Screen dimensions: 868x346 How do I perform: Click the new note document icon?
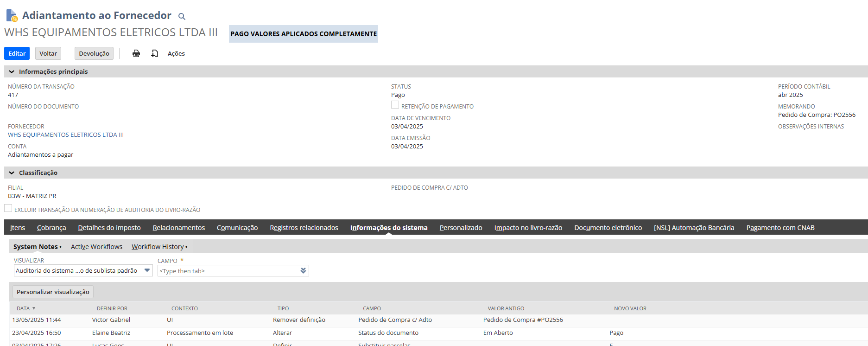[155, 53]
